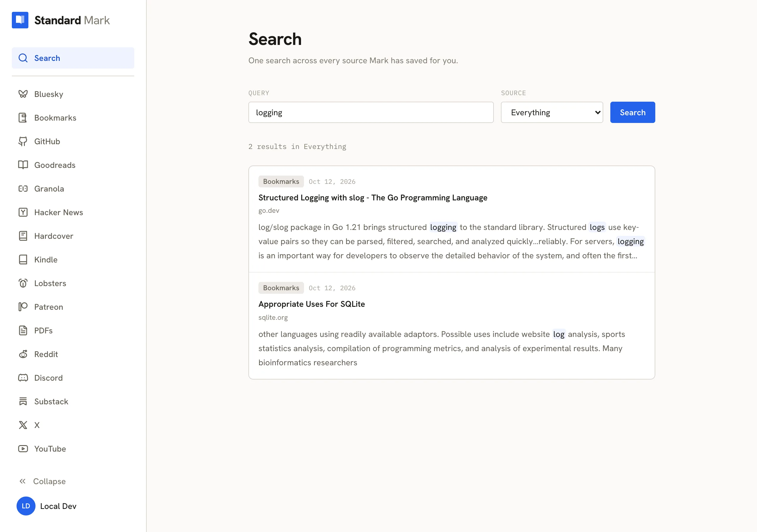
Task: Focus the query field containing logging
Action: coord(371,112)
